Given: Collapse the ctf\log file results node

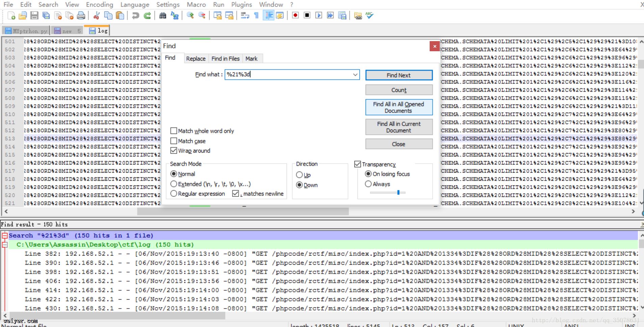Looking at the screenshot, I should (5, 245).
